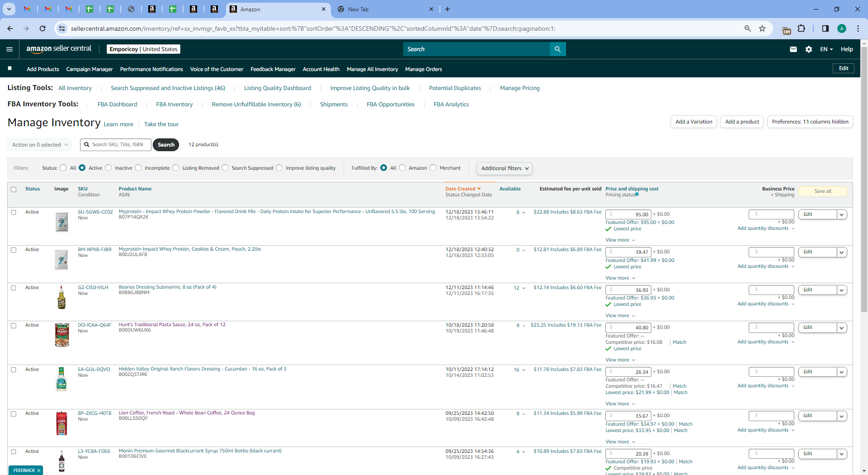Image resolution: width=868 pixels, height=475 pixels.
Task: Select the Search Suppressed status filter
Action: [x=225, y=168]
